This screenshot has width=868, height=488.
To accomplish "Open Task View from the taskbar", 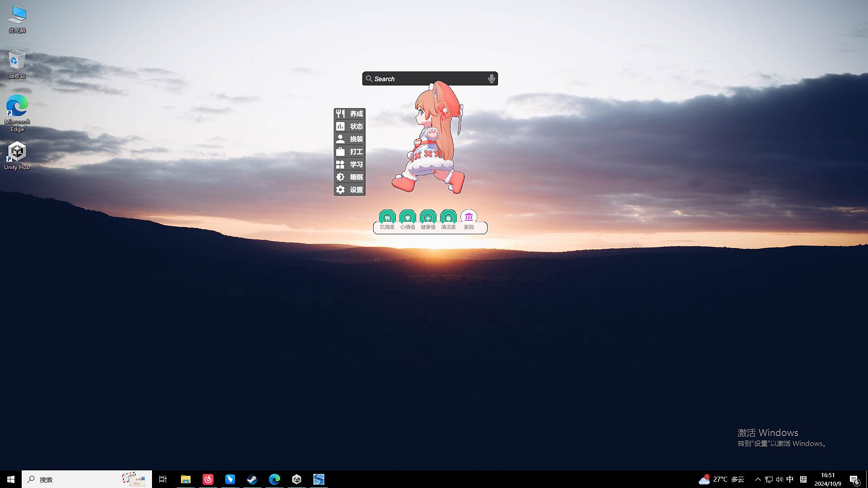I will click(x=163, y=479).
